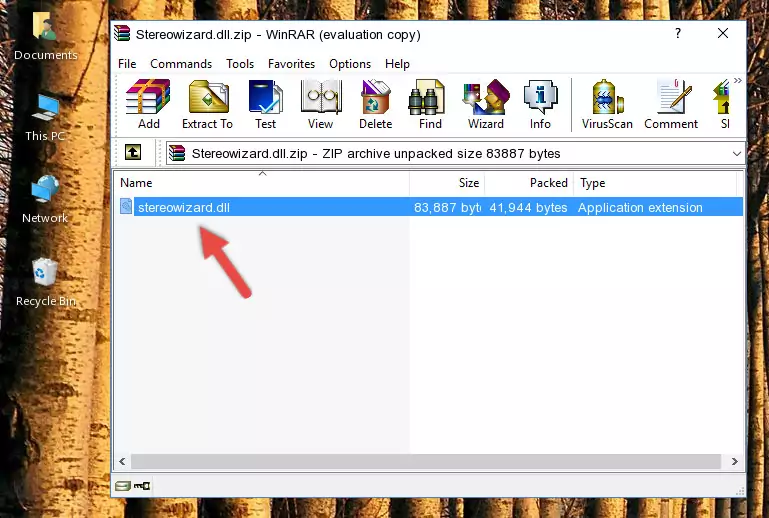Click the Application extension type cell
This screenshot has width=769, height=518.
[x=640, y=207]
